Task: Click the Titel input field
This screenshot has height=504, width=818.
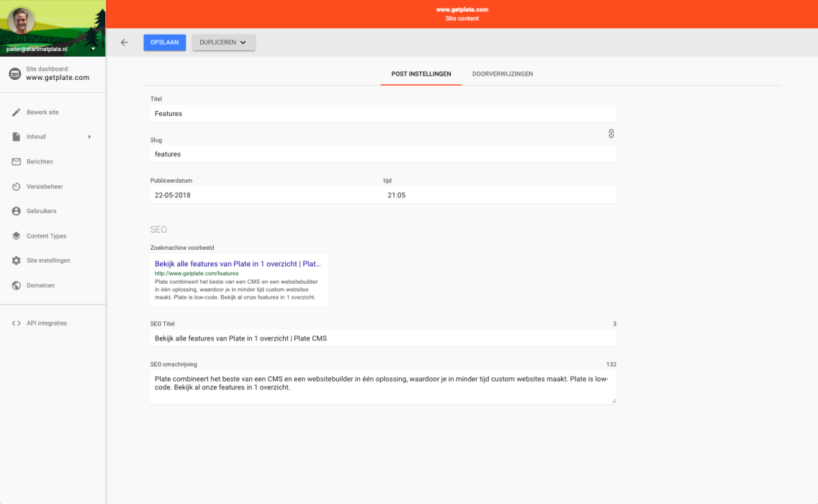Action: [x=383, y=114]
